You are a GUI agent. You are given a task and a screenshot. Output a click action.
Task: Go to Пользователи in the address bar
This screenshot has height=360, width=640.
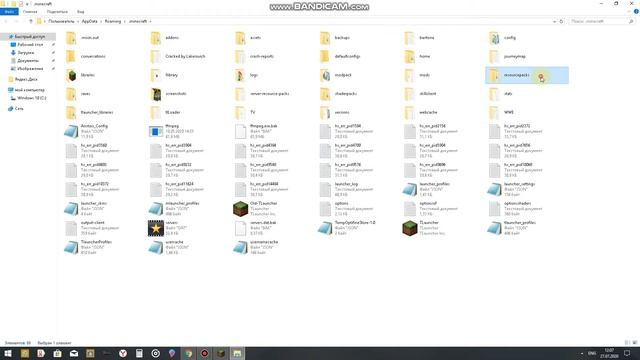pyautogui.click(x=61, y=21)
